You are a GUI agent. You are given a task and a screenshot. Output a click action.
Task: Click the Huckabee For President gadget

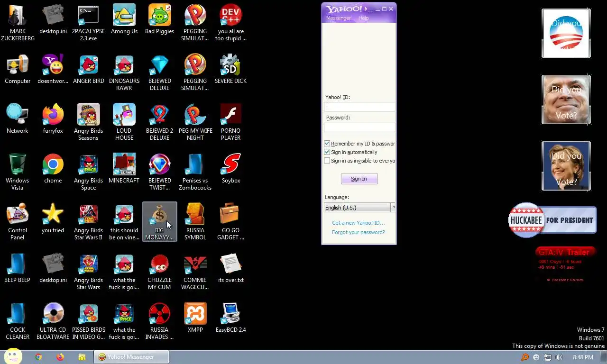[552, 220]
